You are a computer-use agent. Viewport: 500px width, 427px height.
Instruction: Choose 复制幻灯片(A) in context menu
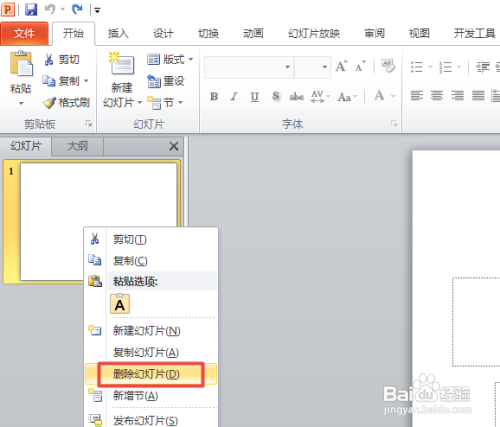pos(151,352)
